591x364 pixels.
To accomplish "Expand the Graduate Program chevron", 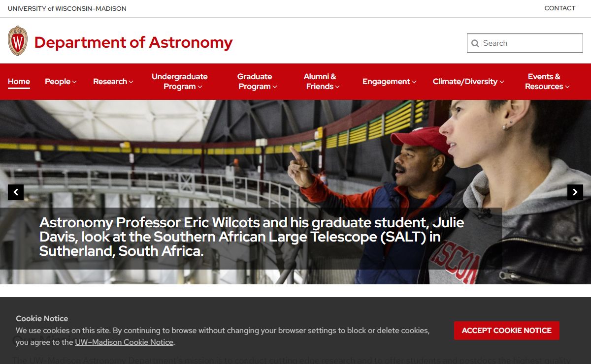I will pos(275,87).
